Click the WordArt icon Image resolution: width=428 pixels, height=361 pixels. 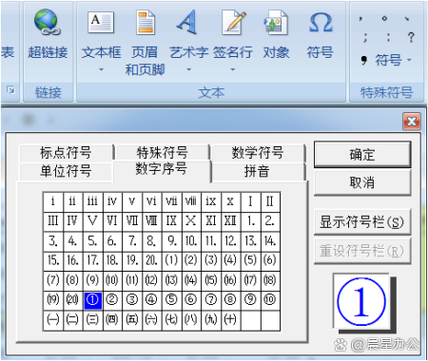tap(187, 22)
